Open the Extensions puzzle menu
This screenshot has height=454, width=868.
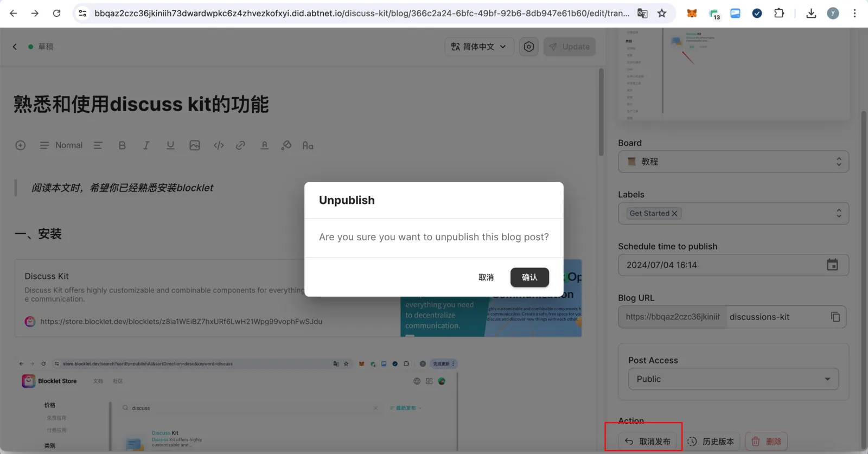tap(779, 13)
